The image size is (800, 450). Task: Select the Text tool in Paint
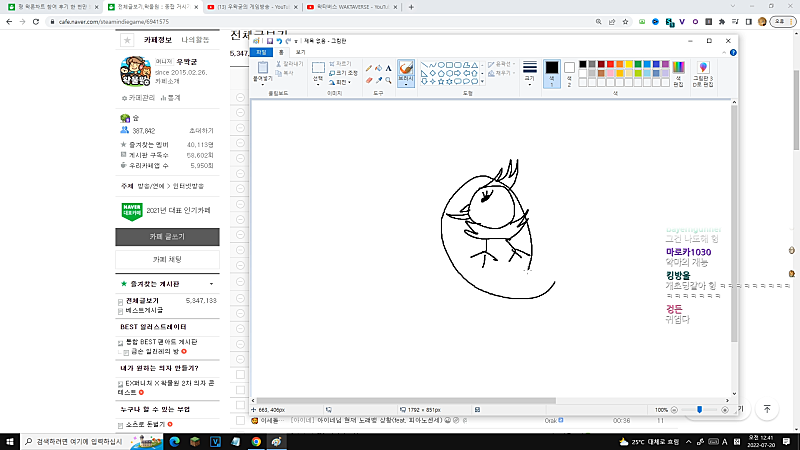[388, 68]
